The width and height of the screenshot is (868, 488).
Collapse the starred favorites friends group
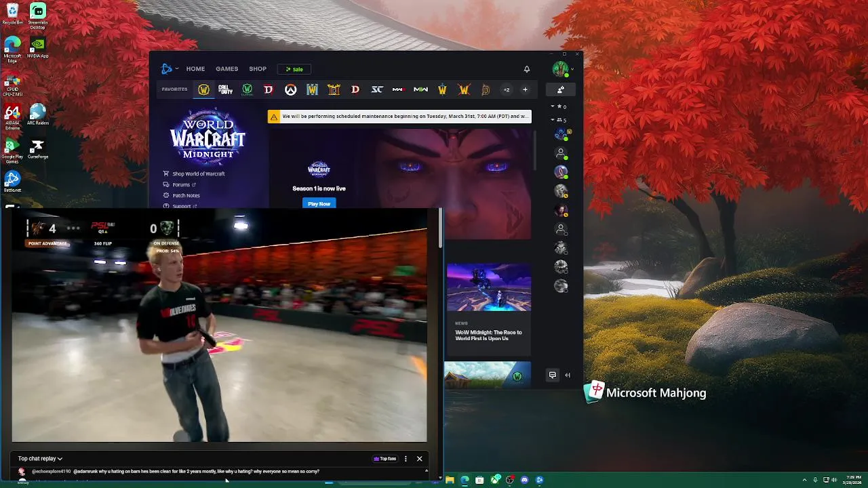click(559, 106)
